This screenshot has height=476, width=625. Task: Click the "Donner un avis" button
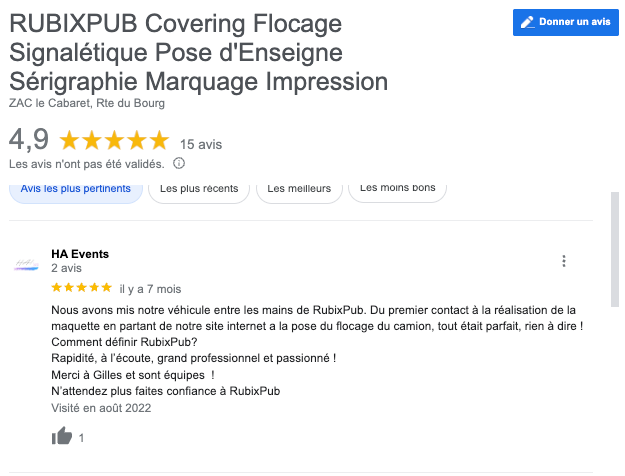[x=565, y=23]
